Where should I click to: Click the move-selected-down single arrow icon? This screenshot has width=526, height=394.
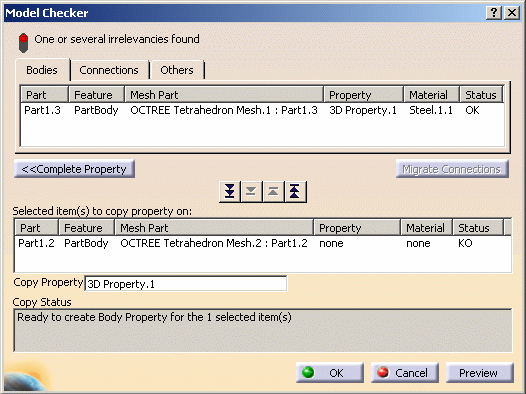(x=251, y=192)
